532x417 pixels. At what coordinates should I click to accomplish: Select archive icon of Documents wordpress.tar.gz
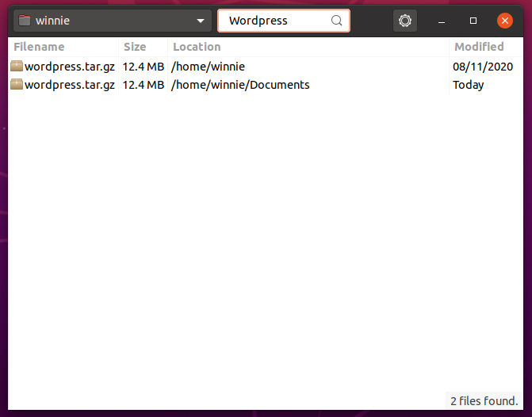17,85
